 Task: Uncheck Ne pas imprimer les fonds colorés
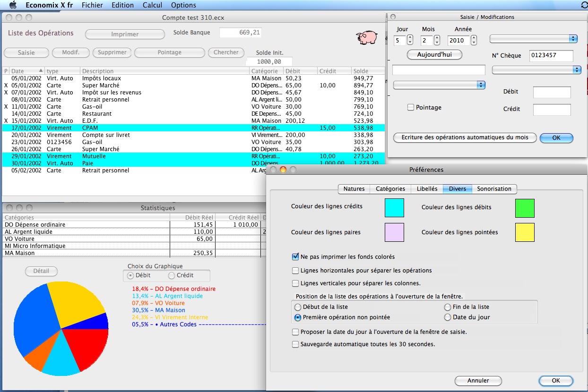[x=296, y=257]
